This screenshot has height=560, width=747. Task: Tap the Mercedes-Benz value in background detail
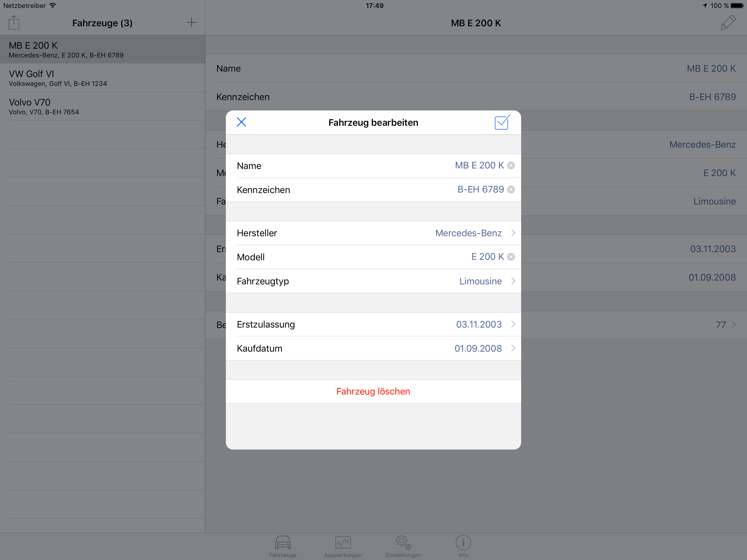[x=702, y=145]
